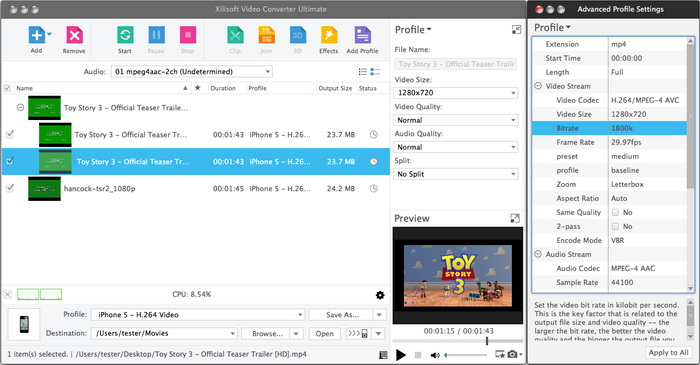
Task: Open the Audio Quality dropdown
Action: [x=455, y=147]
